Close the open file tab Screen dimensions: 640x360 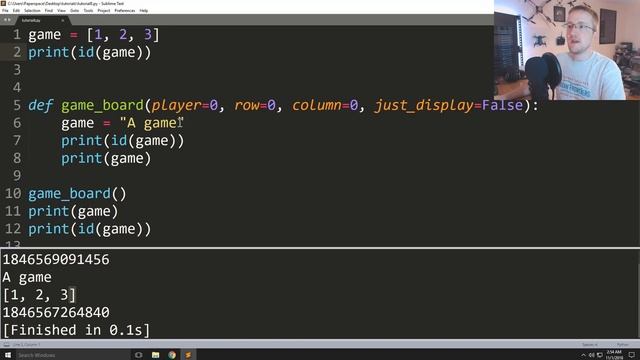coord(62,20)
